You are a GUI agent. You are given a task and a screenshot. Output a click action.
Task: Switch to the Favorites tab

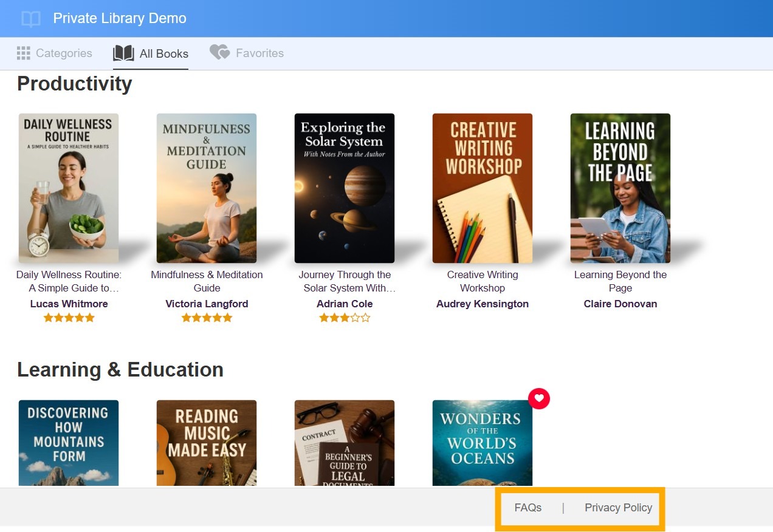[x=247, y=53]
